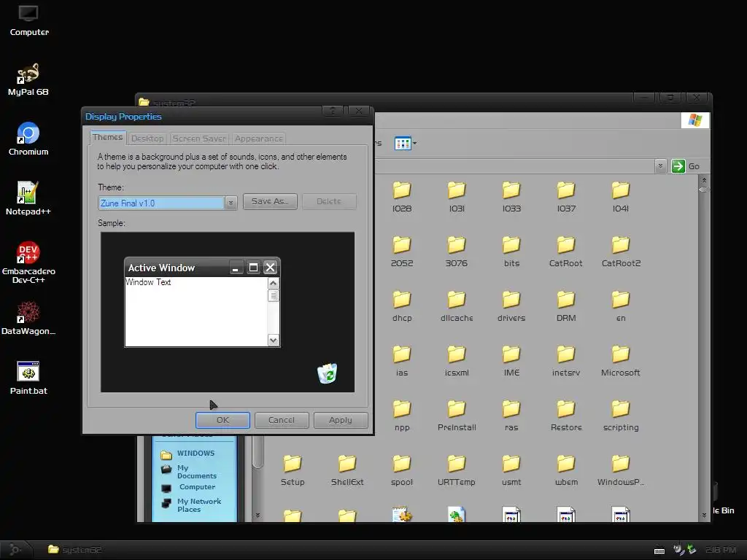Select the bits folder
The image size is (747, 560).
click(x=511, y=252)
